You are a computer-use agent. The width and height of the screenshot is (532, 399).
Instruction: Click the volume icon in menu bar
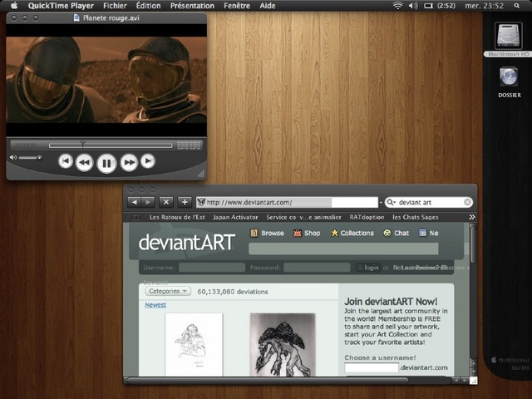(x=413, y=6)
